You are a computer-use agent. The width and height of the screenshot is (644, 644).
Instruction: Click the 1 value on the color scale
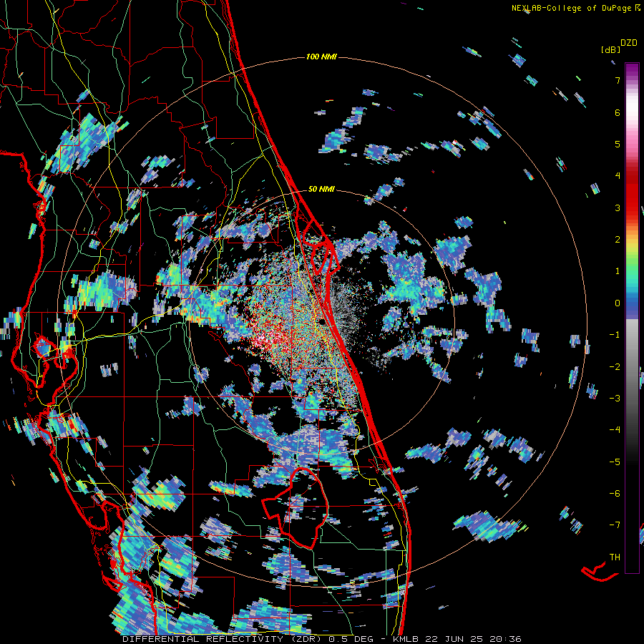tap(618, 271)
